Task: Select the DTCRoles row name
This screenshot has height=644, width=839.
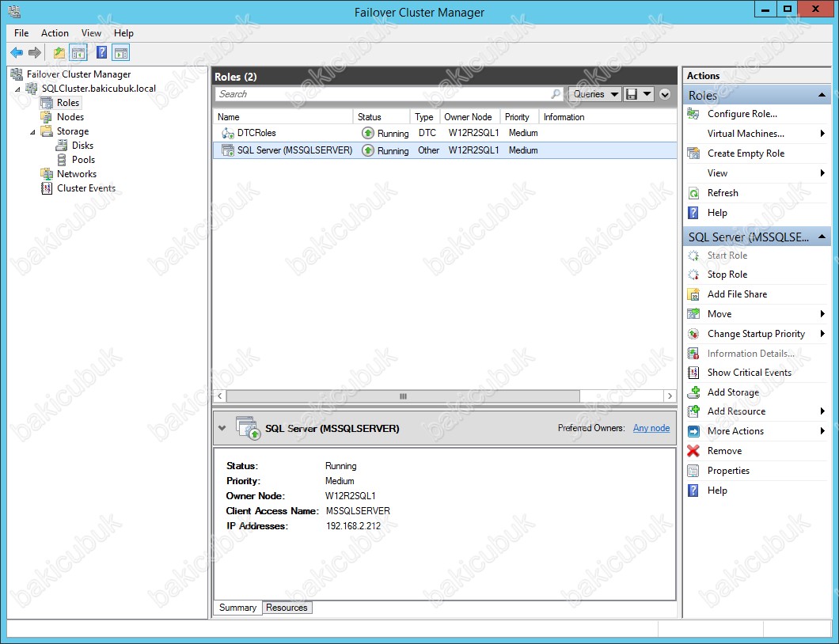Action: pyautogui.click(x=256, y=133)
